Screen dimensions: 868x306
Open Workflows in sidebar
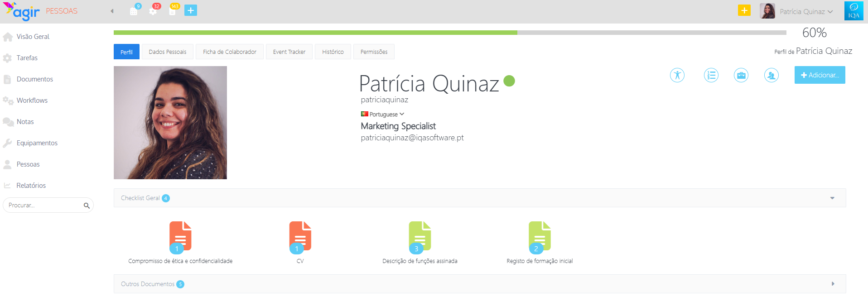point(32,100)
